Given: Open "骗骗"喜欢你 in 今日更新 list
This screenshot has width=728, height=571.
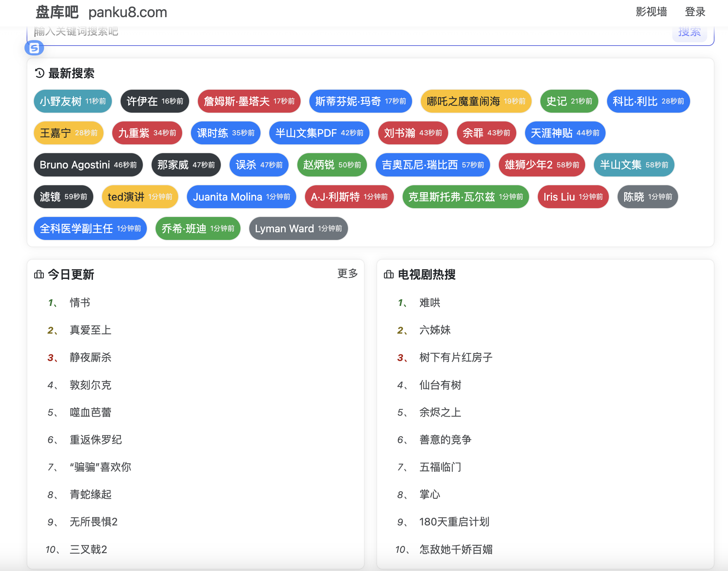Looking at the screenshot, I should [101, 467].
